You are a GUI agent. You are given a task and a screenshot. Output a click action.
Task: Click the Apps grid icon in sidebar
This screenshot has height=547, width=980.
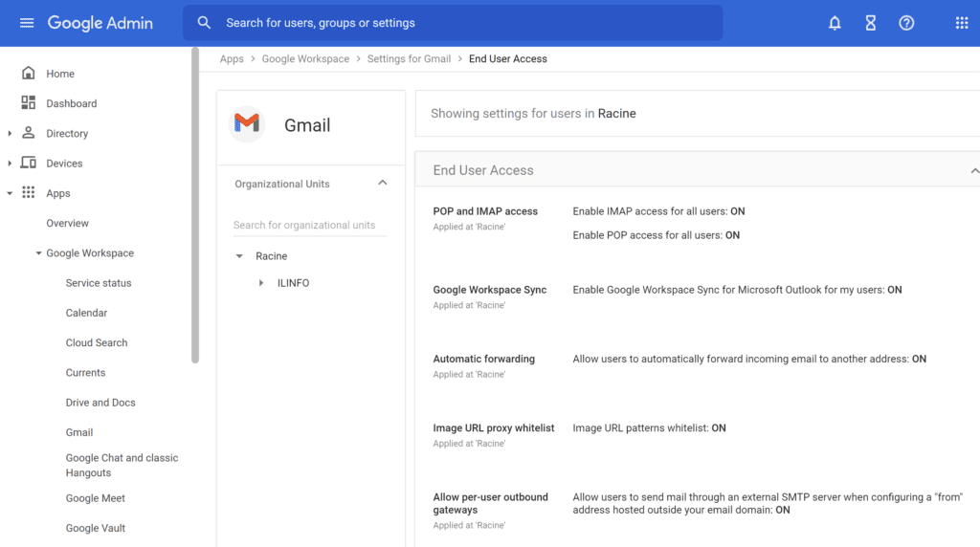28,192
